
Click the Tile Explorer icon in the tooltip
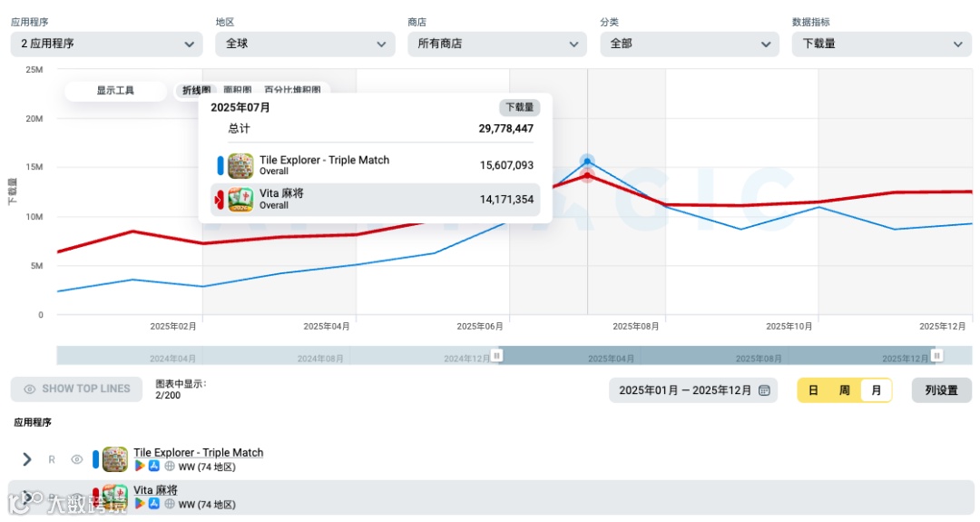tap(240, 165)
